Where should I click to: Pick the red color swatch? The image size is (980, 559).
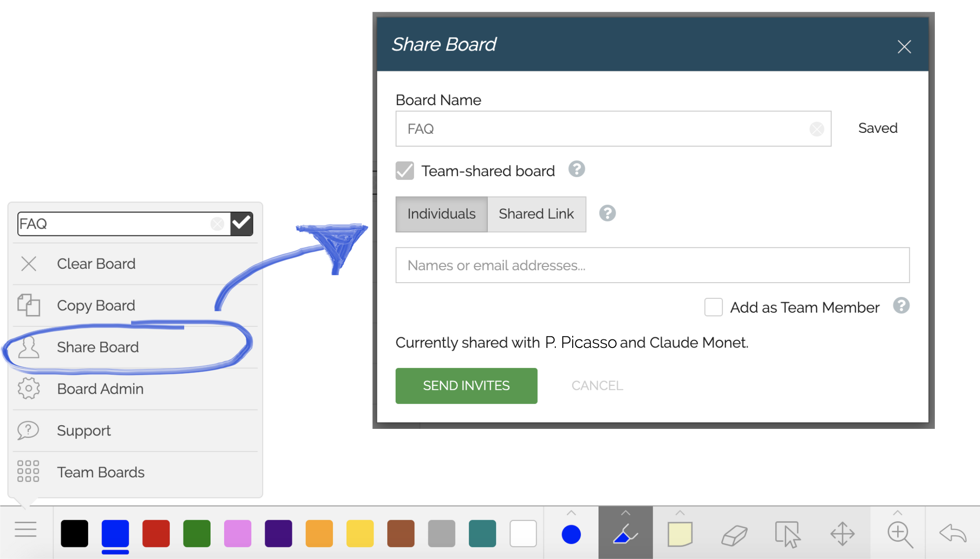click(156, 533)
